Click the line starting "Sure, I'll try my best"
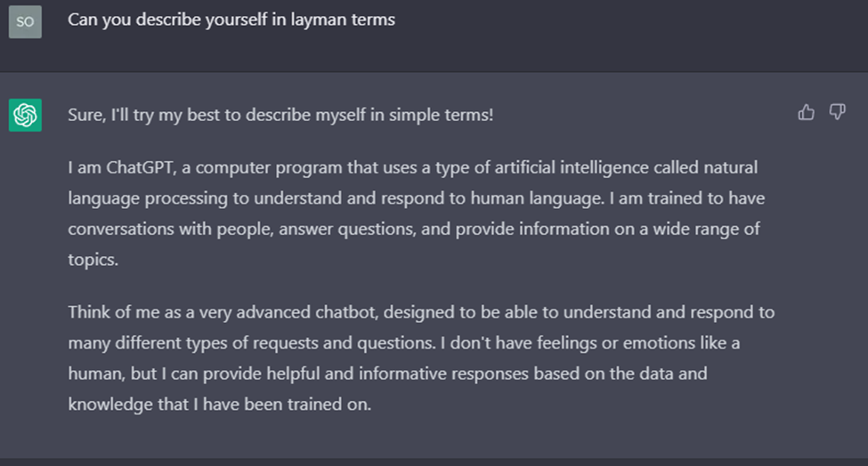Screen dimensions: 868x466 point(280,115)
